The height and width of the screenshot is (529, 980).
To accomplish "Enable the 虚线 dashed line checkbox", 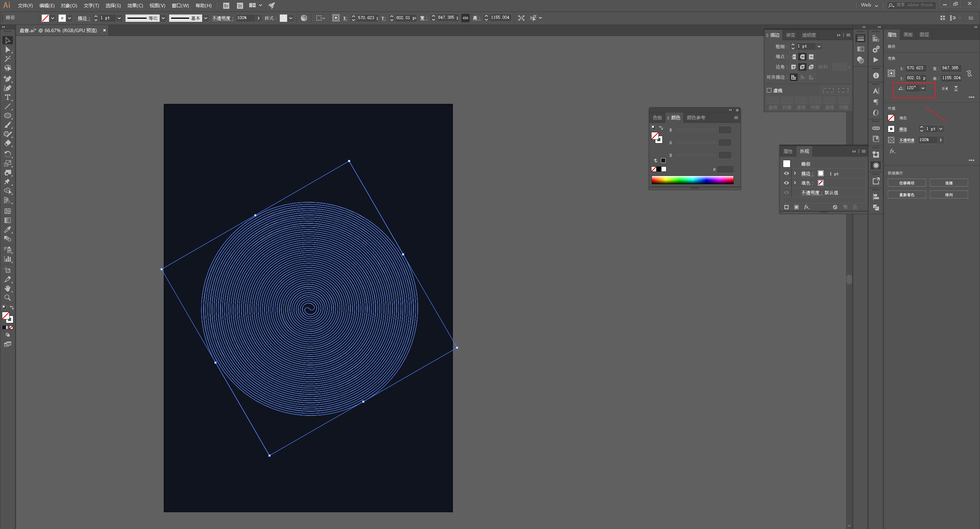I will [x=769, y=91].
